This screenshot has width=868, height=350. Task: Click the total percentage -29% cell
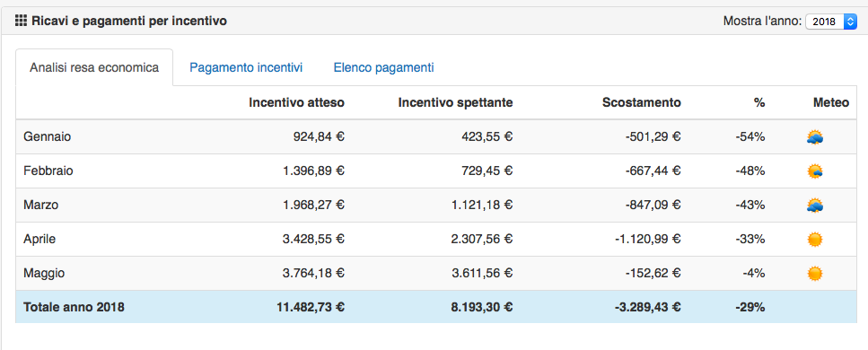[x=750, y=307]
